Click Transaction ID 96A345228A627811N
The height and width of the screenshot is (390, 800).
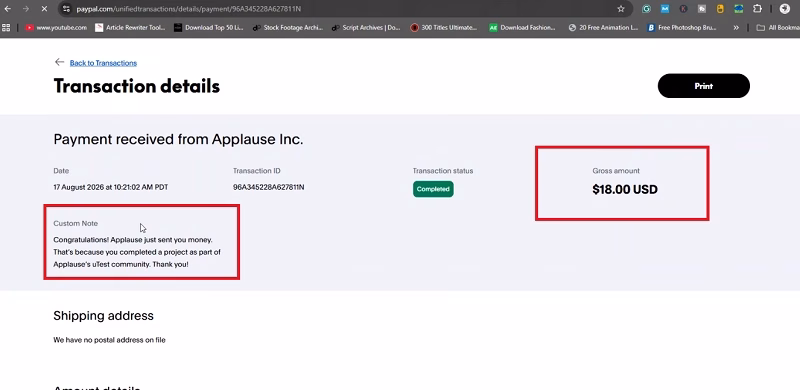(x=268, y=187)
